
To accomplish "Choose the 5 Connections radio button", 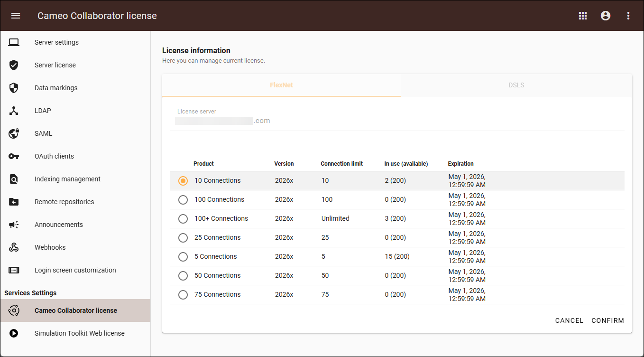I will pos(183,257).
